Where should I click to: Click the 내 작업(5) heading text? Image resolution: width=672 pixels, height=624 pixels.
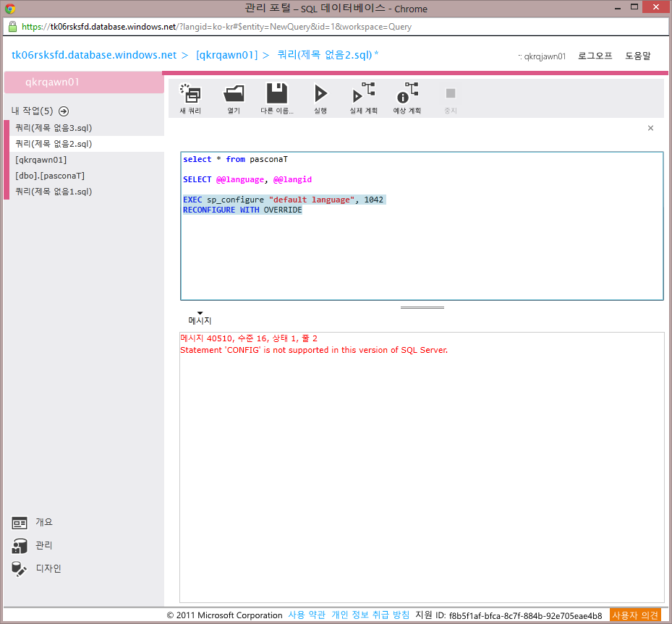tap(32, 111)
